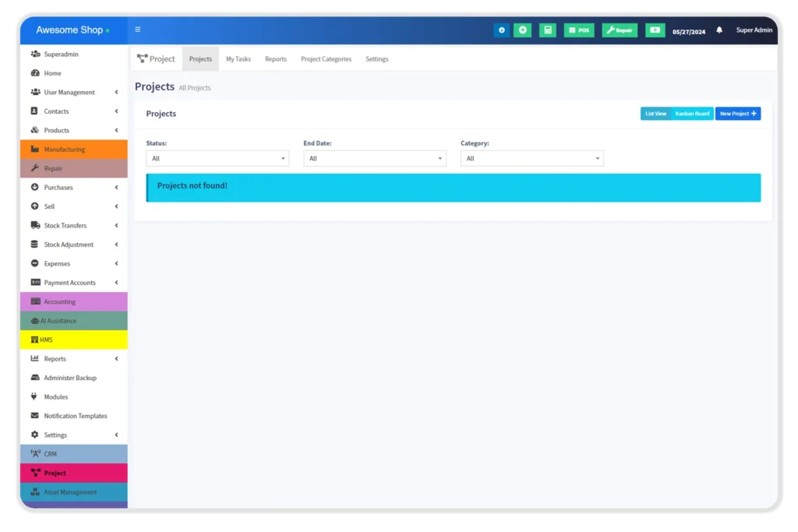Open the Project Categories tab
Image resolution: width=798 pixels, height=532 pixels.
click(326, 59)
